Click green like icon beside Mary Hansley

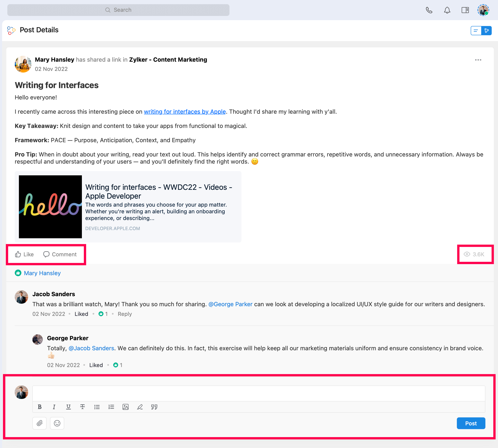[x=18, y=273]
